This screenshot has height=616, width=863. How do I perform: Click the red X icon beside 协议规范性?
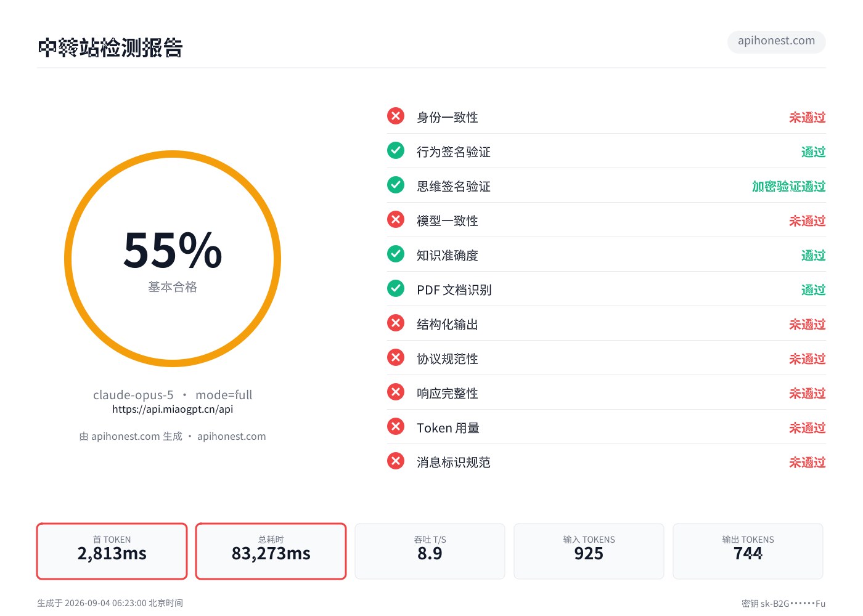(396, 357)
